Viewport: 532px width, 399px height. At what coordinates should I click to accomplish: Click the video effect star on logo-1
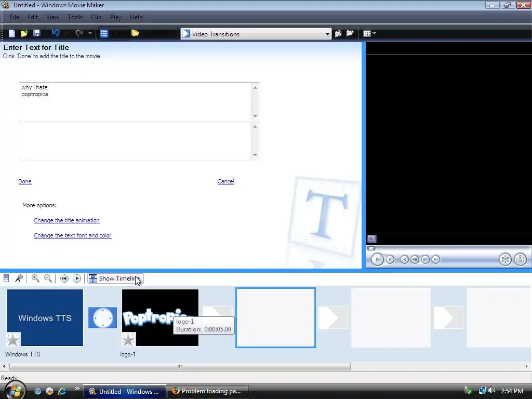[x=128, y=340]
